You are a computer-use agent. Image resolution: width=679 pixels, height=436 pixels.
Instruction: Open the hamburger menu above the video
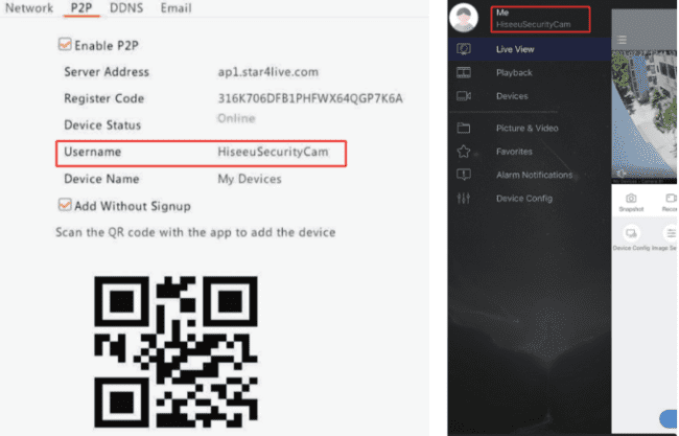(x=622, y=40)
